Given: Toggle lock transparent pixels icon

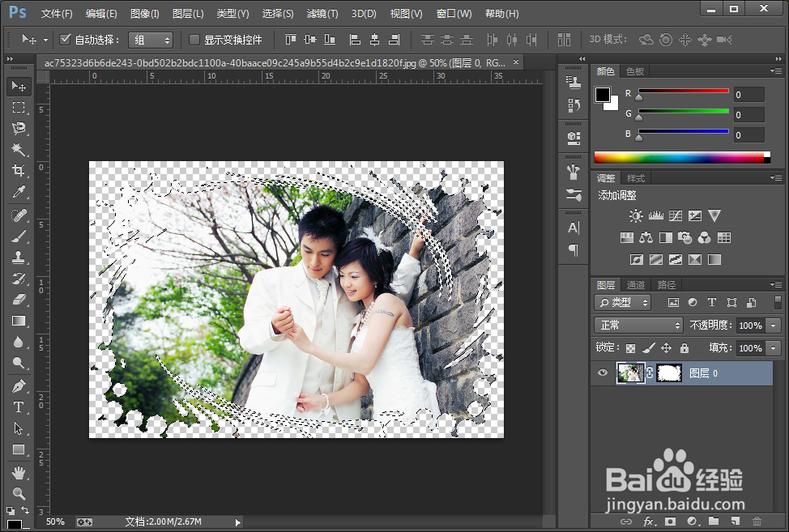Looking at the screenshot, I should [630, 348].
